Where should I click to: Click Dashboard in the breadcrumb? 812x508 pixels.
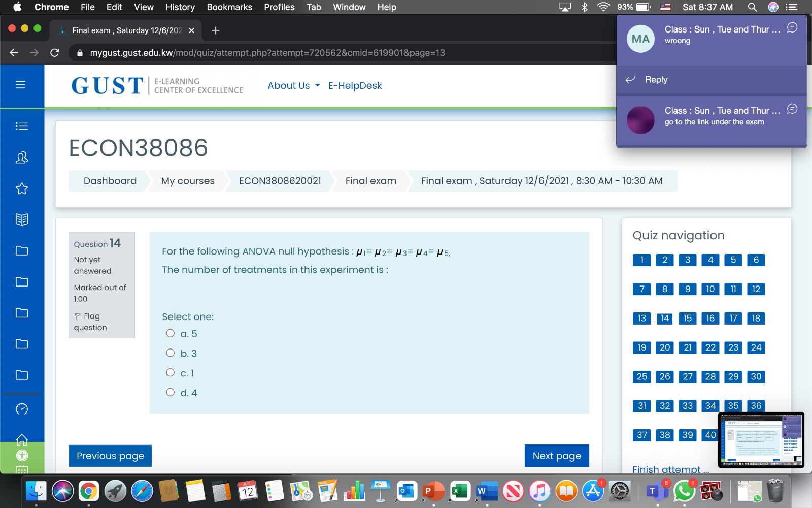coord(110,181)
